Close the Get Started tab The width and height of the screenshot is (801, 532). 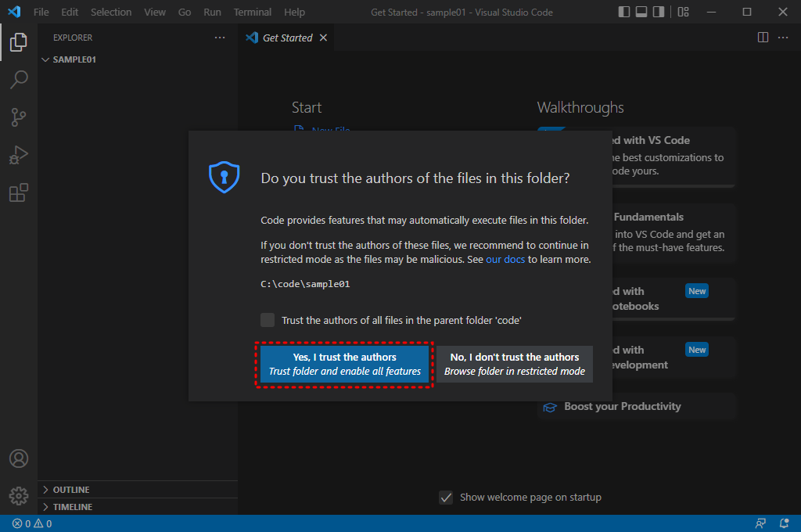(323, 38)
